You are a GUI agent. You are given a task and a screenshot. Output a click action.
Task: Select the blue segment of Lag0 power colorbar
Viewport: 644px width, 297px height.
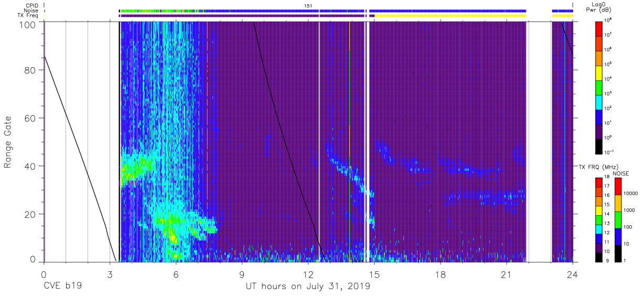click(599, 116)
